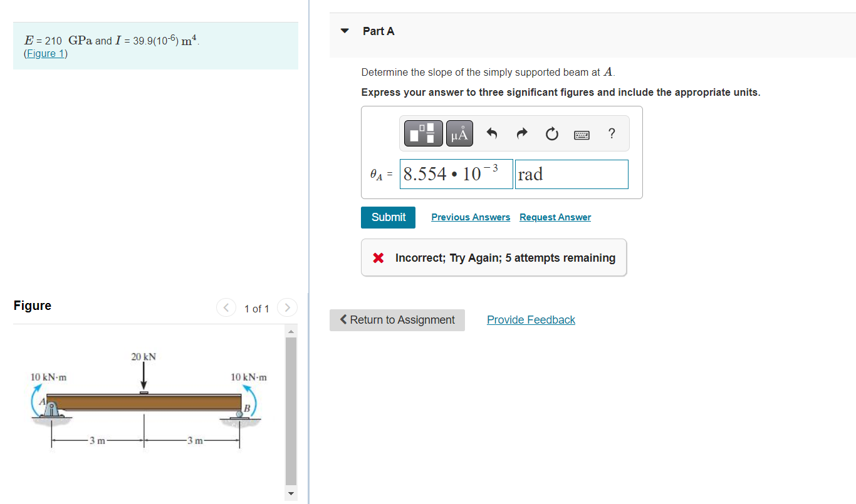Submit the answer
The width and height of the screenshot is (856, 504).
pos(388,217)
